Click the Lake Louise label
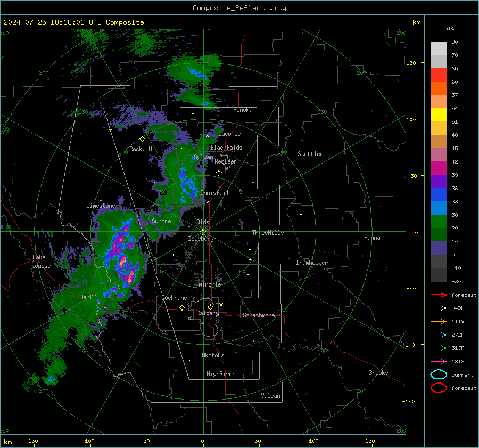Image resolution: width=479 pixels, height=448 pixels. point(41,262)
